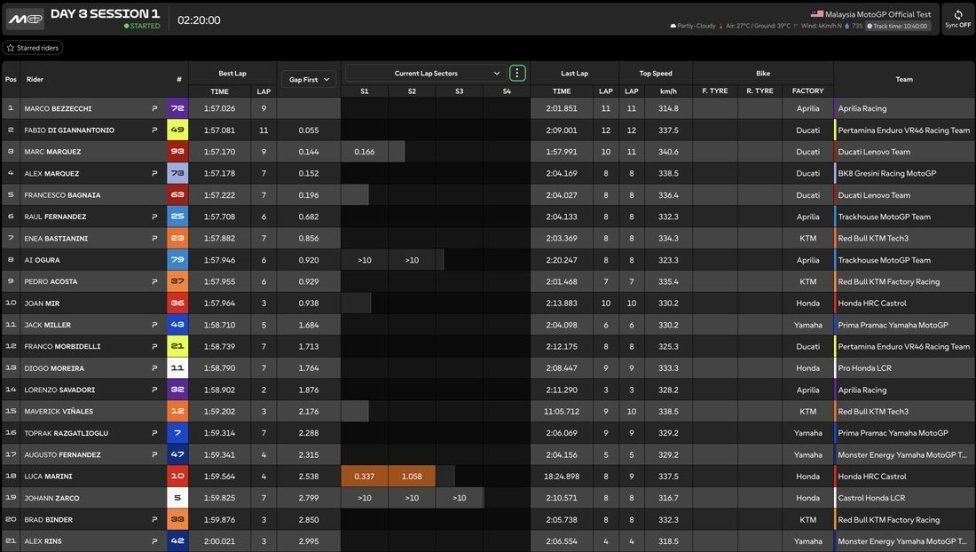Click the purple number 72 badge

[177, 108]
